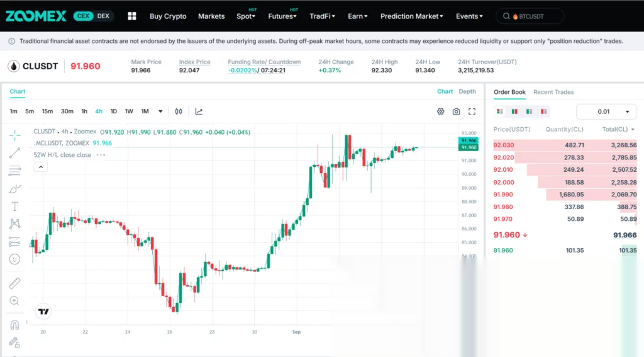Image resolution: width=644 pixels, height=357 pixels.
Task: Toggle magnet mode icon
Action: (14, 325)
